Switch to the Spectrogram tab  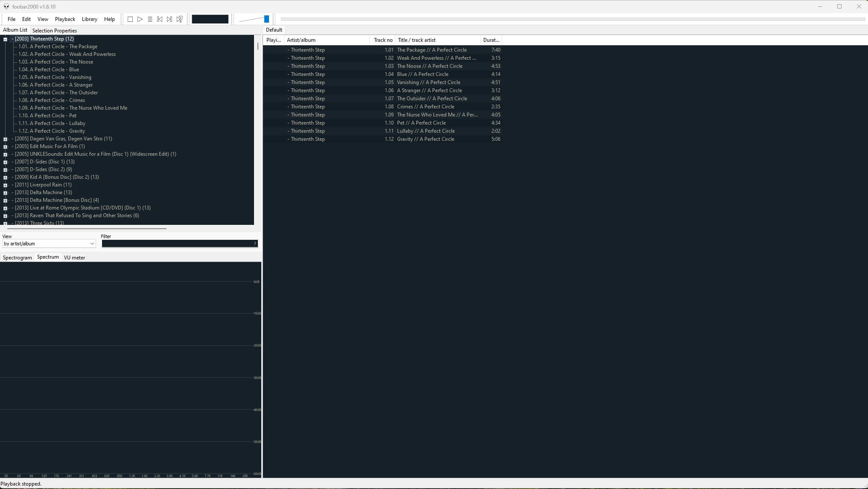click(17, 258)
